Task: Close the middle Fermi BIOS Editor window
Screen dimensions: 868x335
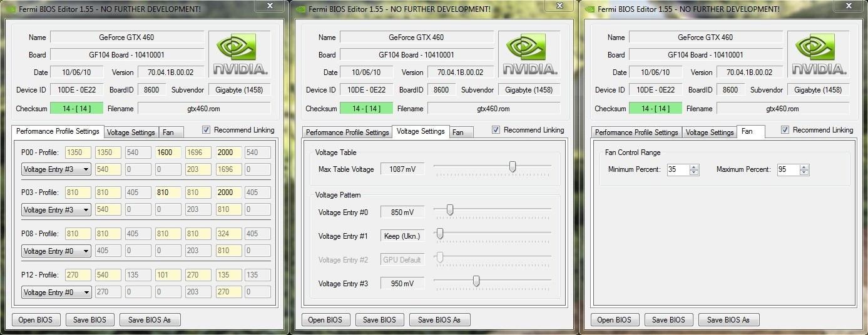Action: (x=559, y=6)
